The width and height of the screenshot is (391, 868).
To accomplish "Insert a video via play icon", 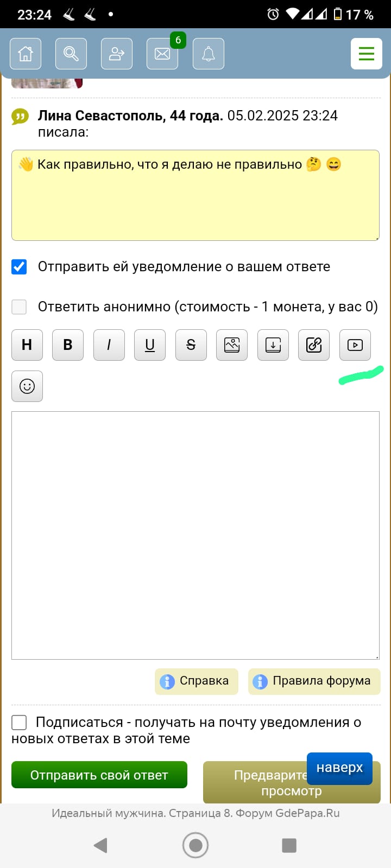I will tap(355, 345).
